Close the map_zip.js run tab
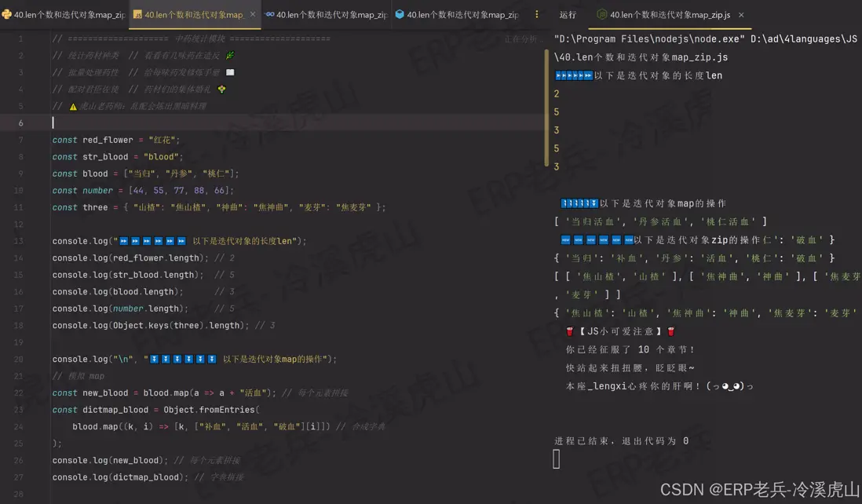The image size is (862, 504). tap(741, 15)
